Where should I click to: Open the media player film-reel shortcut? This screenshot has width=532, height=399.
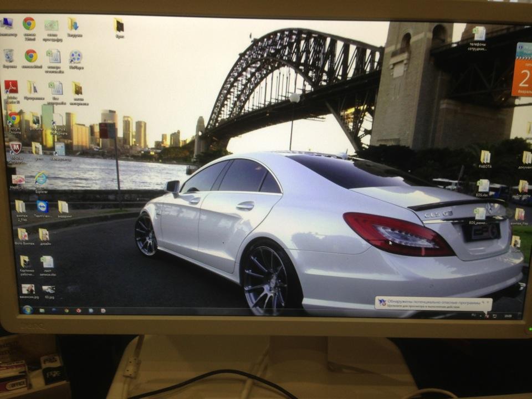point(75,57)
